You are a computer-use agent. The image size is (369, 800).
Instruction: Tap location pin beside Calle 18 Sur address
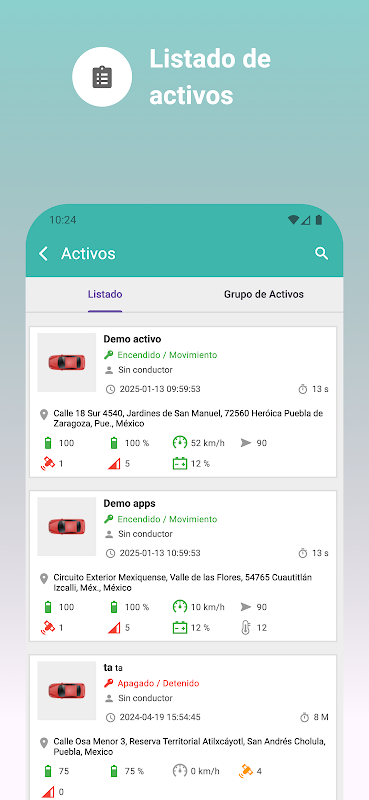pyautogui.click(x=44, y=414)
